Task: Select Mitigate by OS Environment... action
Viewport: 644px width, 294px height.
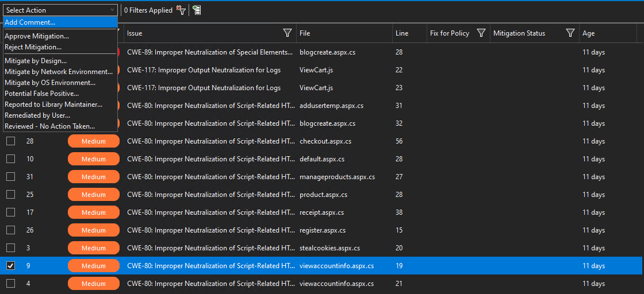Action: (60, 83)
